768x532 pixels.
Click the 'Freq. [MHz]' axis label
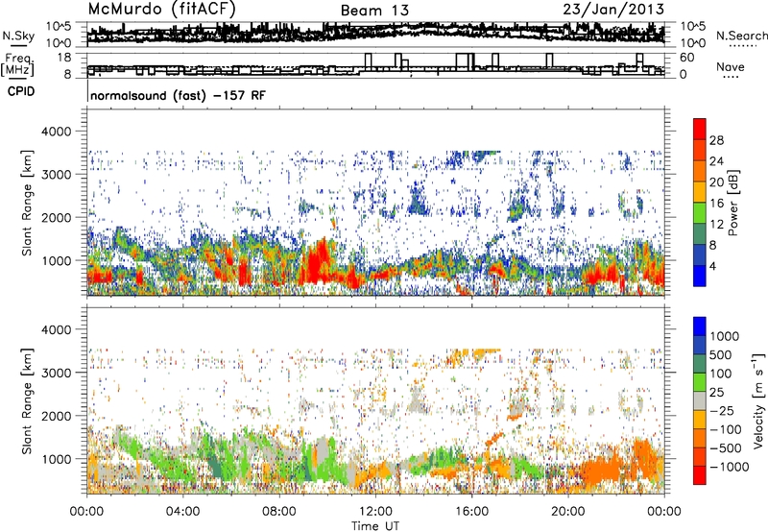click(17, 65)
